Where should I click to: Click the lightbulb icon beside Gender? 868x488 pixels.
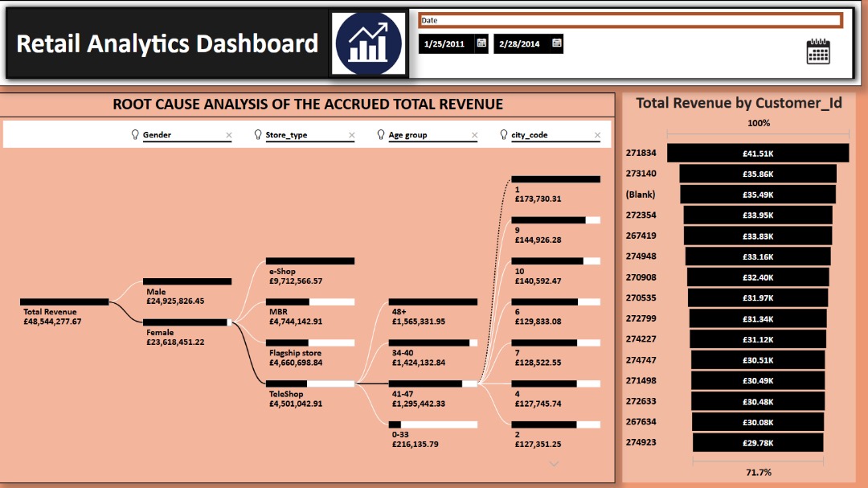pos(134,134)
